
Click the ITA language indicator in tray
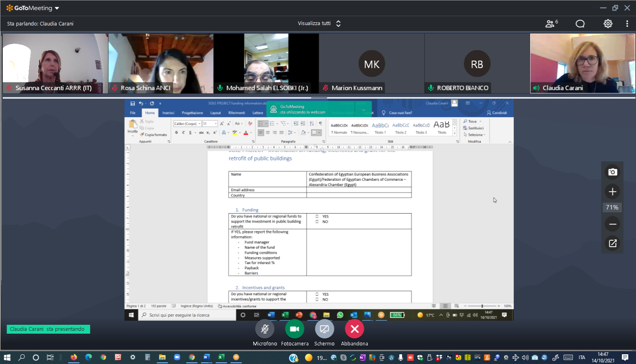tap(582, 358)
